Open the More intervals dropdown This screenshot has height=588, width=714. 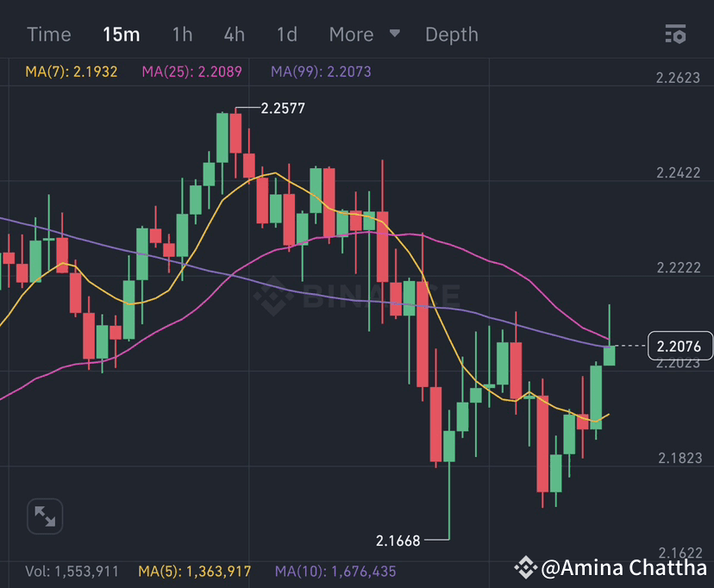(x=351, y=34)
